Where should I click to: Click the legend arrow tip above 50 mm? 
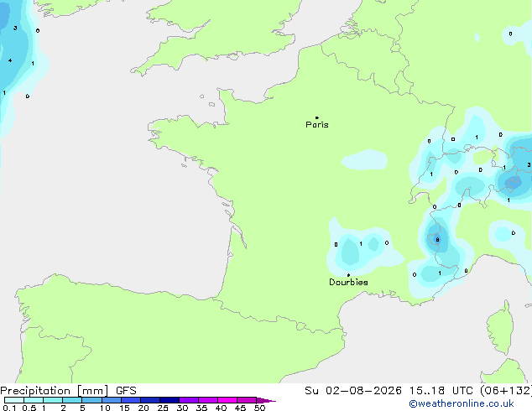266,400
